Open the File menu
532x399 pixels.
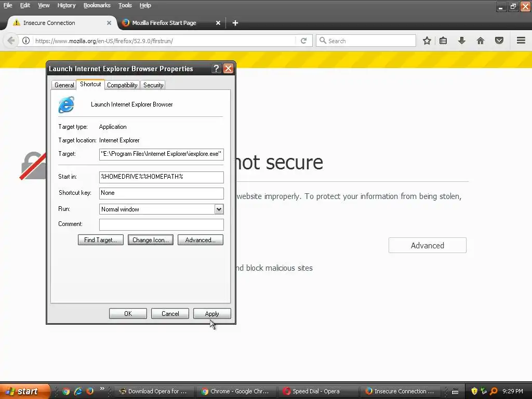[8, 5]
